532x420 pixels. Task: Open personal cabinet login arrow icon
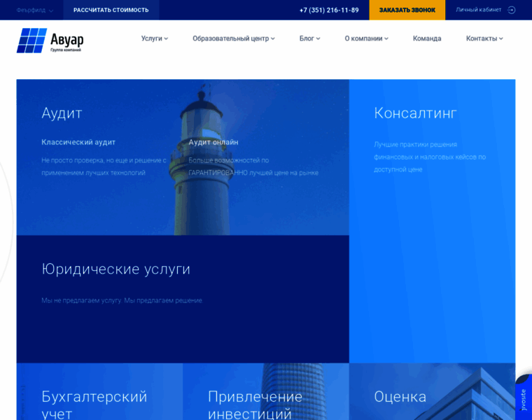(x=511, y=10)
